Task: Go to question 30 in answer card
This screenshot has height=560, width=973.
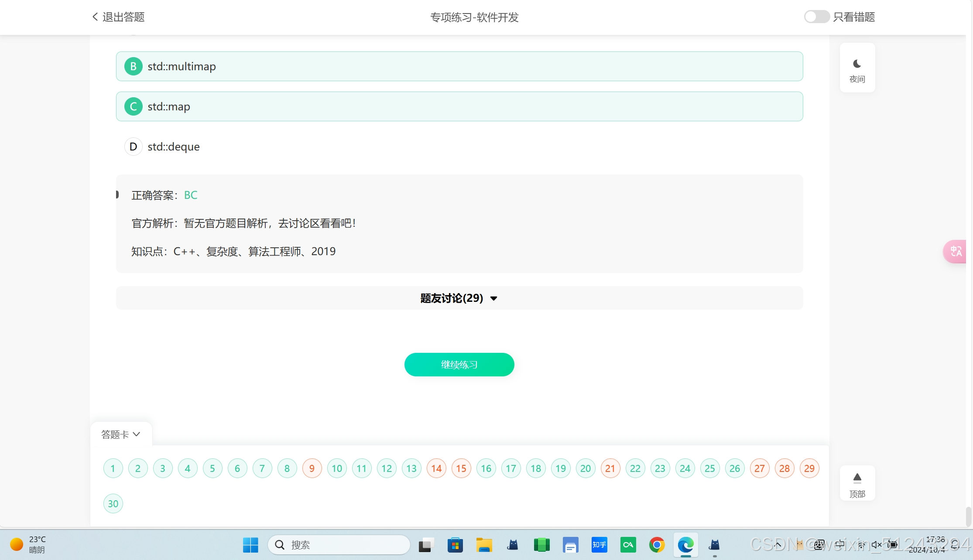Action: pos(113,504)
